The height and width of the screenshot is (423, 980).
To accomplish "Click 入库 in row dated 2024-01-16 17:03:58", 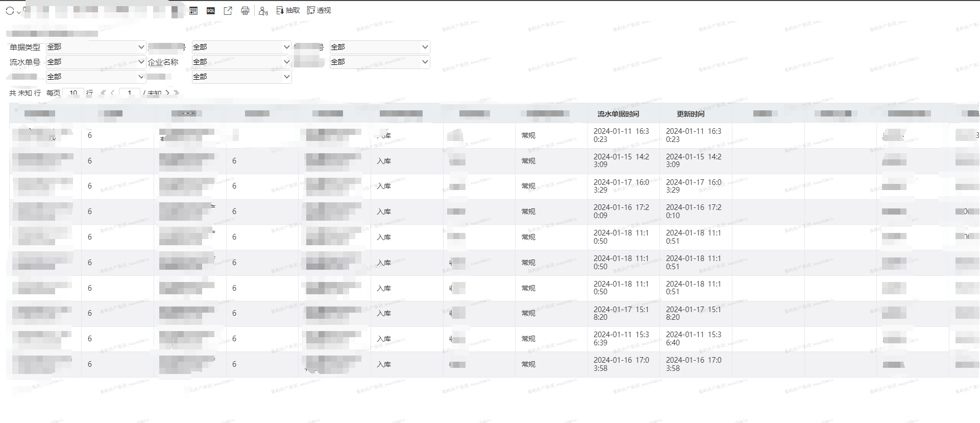I will pos(384,364).
